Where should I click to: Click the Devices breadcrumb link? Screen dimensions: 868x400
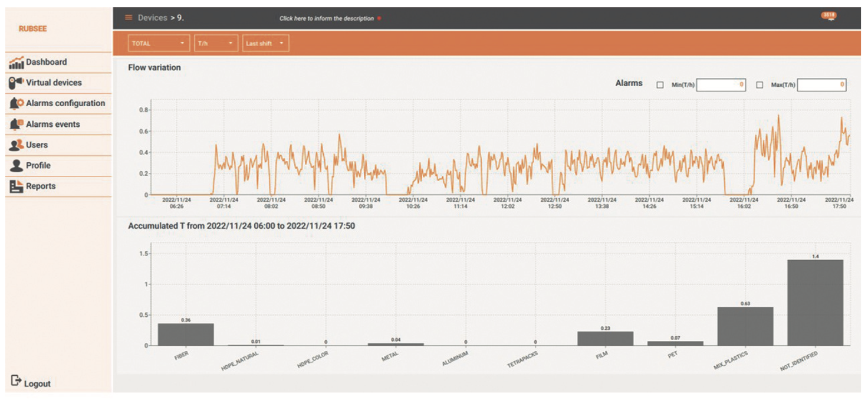[153, 18]
